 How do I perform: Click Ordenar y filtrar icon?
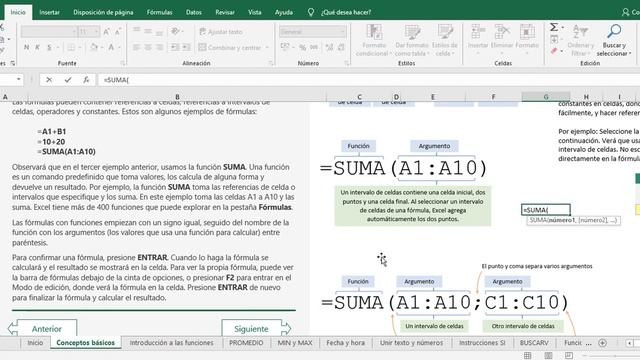[x=580, y=31]
